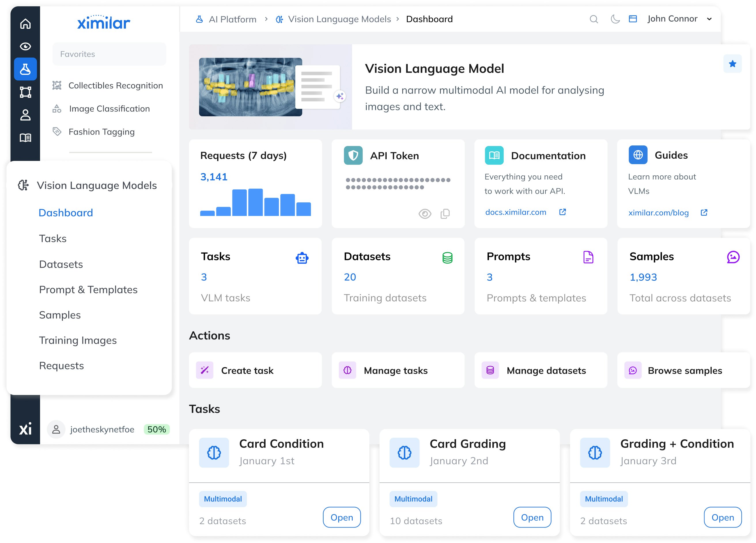The height and width of the screenshot is (543, 756).
Task: Visit docs.ximilar.com external link
Action: click(x=516, y=212)
